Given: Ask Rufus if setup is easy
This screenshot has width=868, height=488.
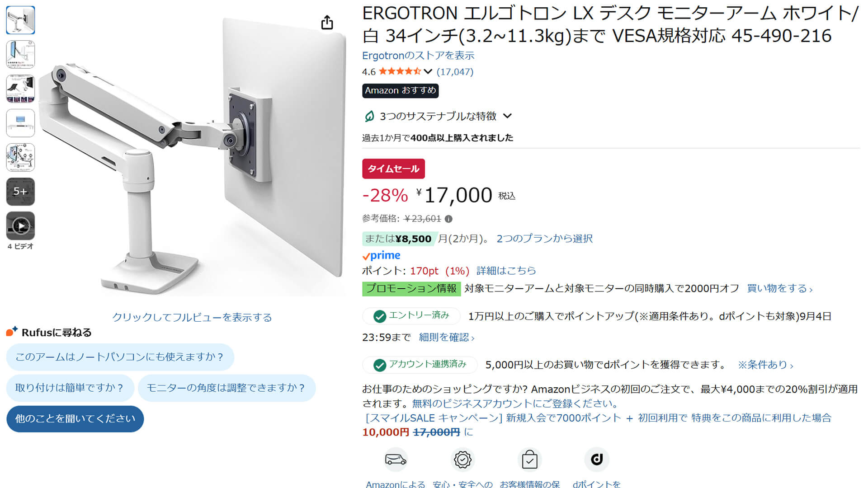Looking at the screenshot, I should [x=70, y=388].
